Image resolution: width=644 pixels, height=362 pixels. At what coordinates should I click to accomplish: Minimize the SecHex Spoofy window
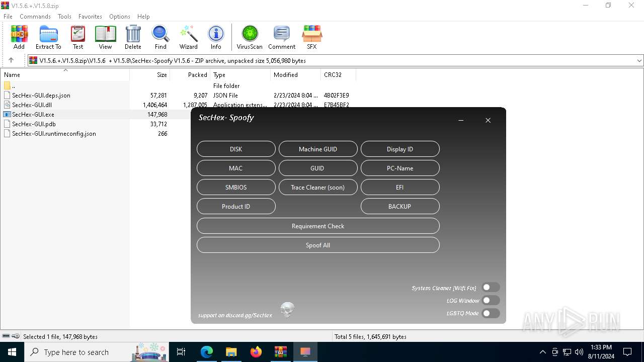point(461,121)
